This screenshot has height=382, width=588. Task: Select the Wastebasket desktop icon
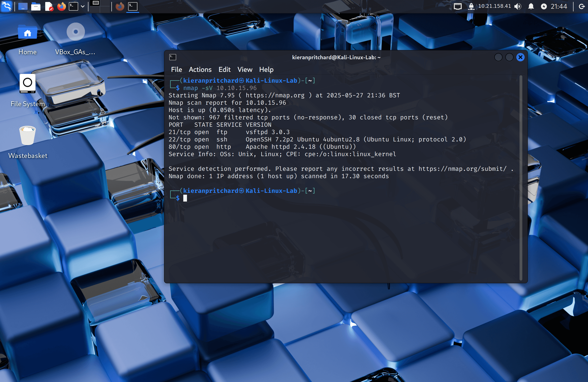tap(28, 142)
